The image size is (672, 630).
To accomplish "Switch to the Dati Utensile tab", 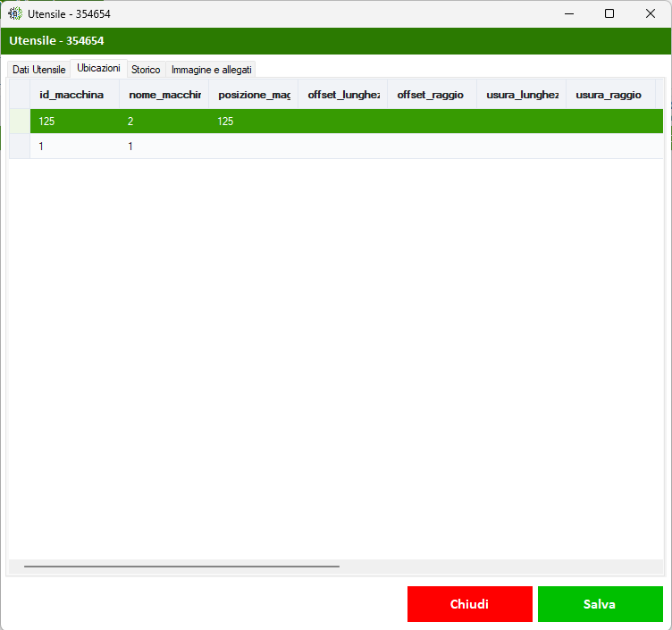I will (x=39, y=70).
